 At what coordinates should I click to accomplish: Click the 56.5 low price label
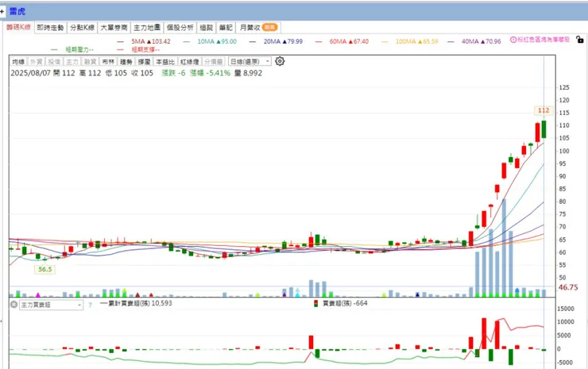pyautogui.click(x=44, y=269)
